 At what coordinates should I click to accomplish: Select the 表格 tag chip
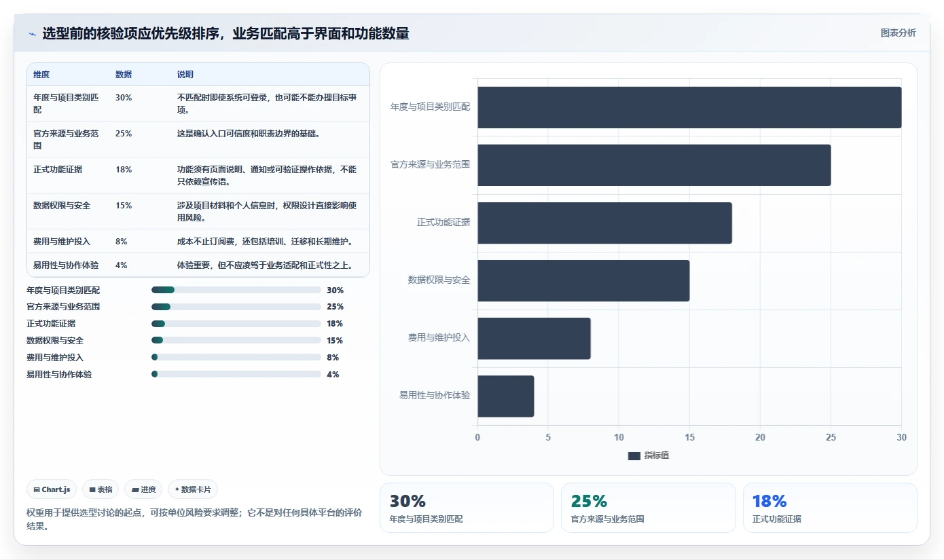(x=101, y=489)
